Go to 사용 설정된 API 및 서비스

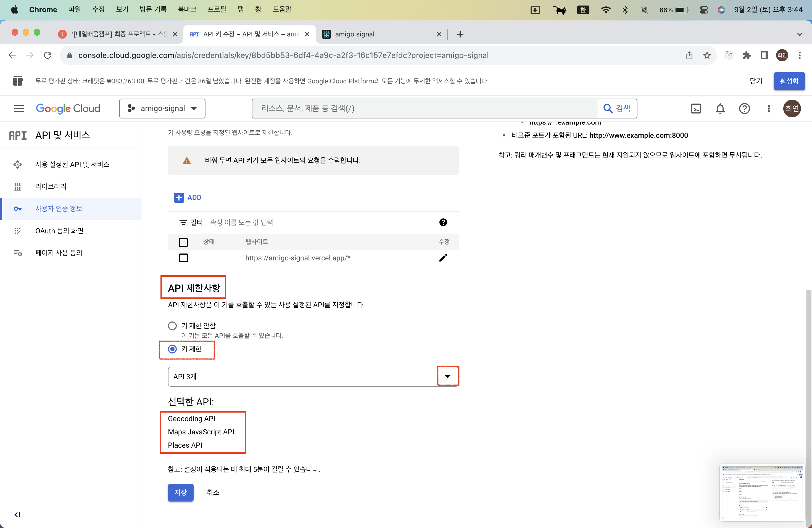(71, 164)
